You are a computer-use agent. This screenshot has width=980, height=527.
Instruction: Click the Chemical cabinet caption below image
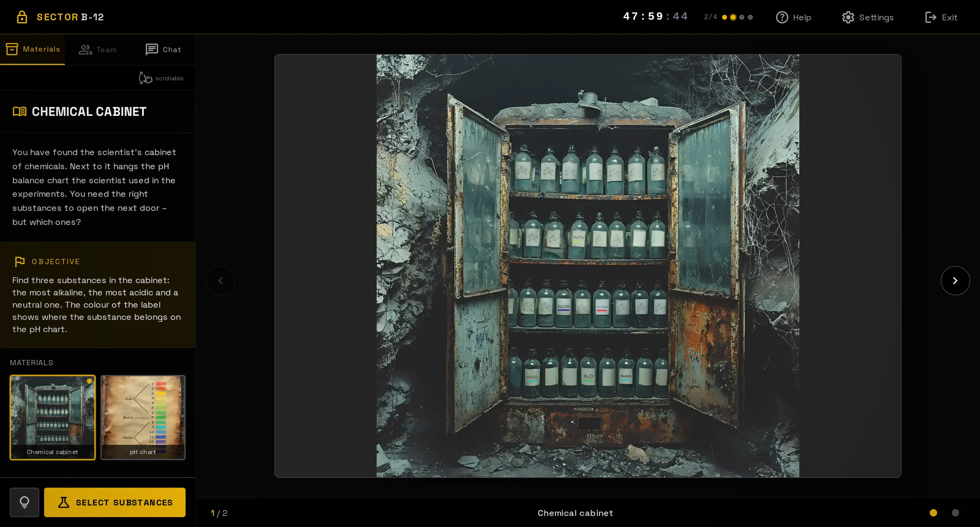tap(575, 513)
